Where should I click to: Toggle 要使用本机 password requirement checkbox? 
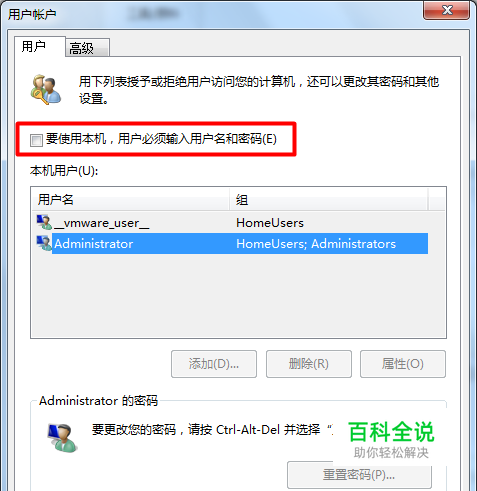(36, 140)
